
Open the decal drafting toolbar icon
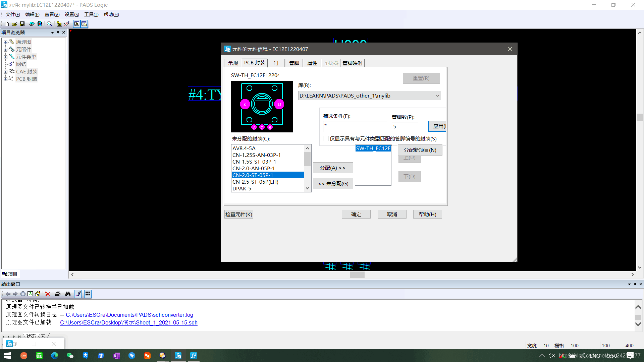59,24
